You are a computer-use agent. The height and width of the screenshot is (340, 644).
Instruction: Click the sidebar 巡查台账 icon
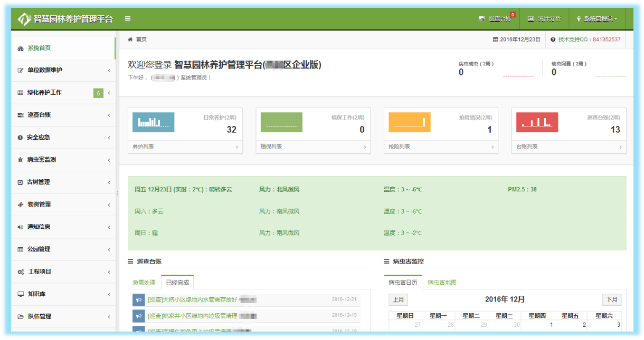click(x=21, y=115)
